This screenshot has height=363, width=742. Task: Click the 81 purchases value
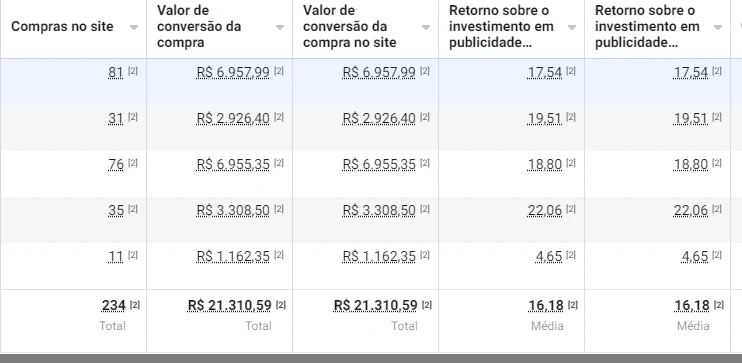pos(116,72)
